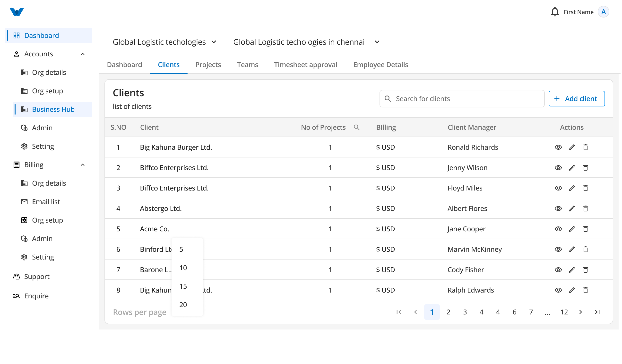Screen dimensions: 622x364
Task: Go to the first page icon
Action: (399, 312)
